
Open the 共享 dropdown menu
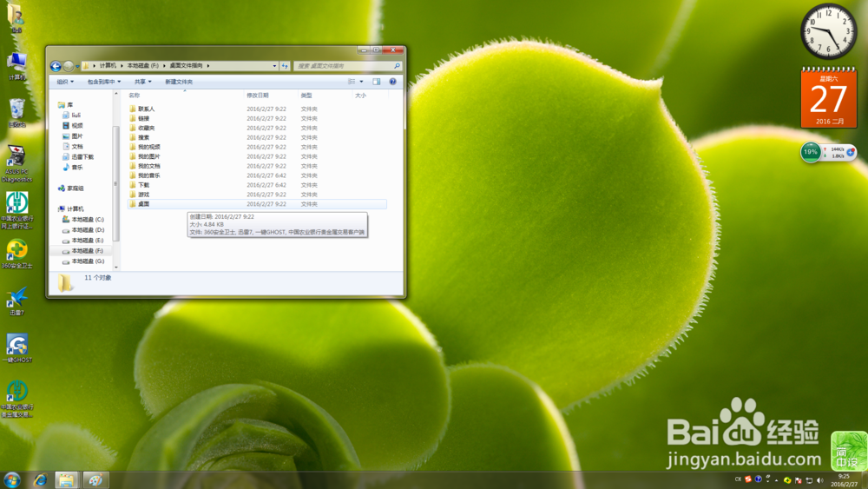click(142, 82)
